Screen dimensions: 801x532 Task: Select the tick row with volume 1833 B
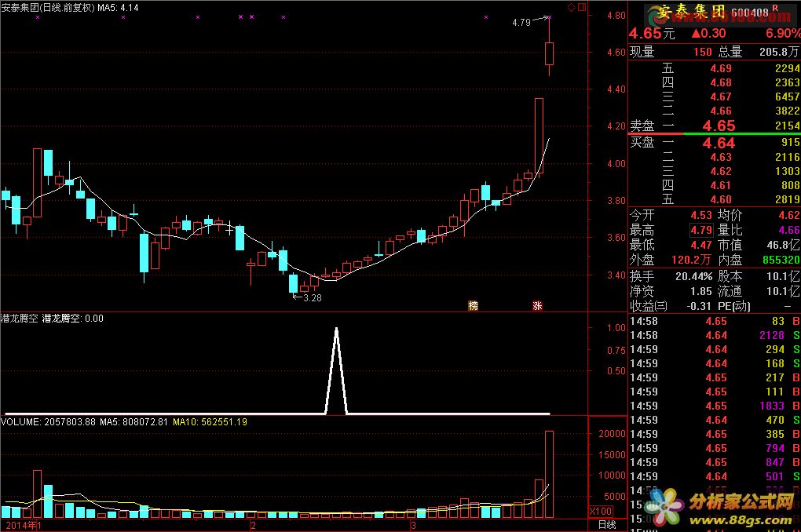[715, 406]
